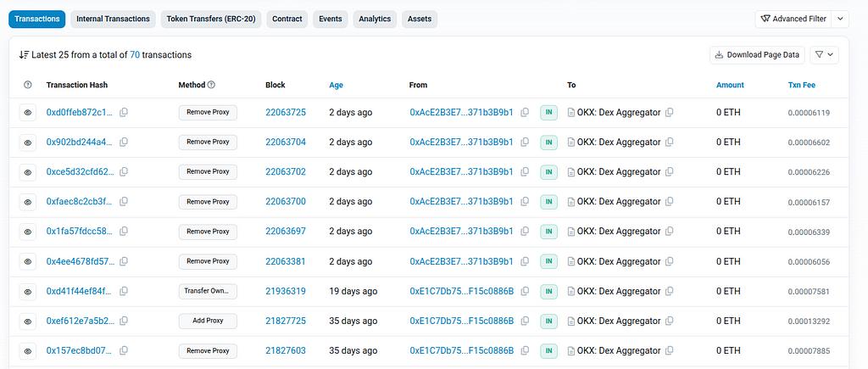Toggle eye preview for transaction 0xfaec8c2cb3f
868x369 pixels.
(28, 202)
